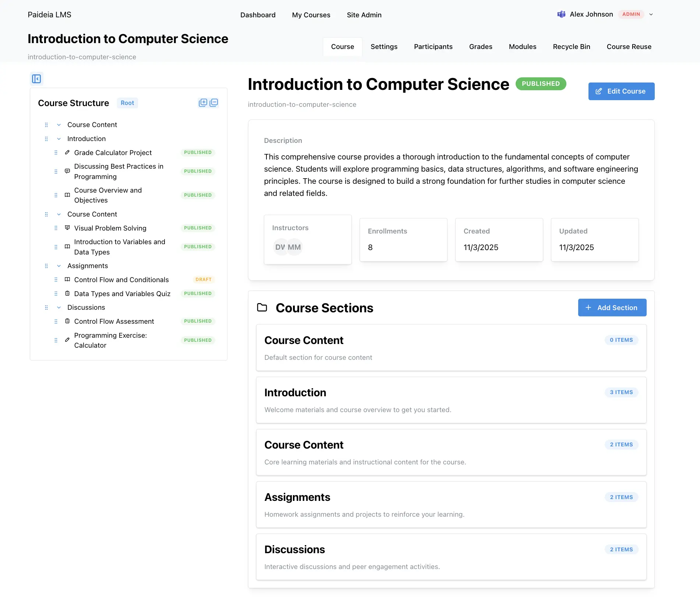Click quiz icon beside Data Types and Variables Quiz
The image size is (700, 604).
coord(67,294)
